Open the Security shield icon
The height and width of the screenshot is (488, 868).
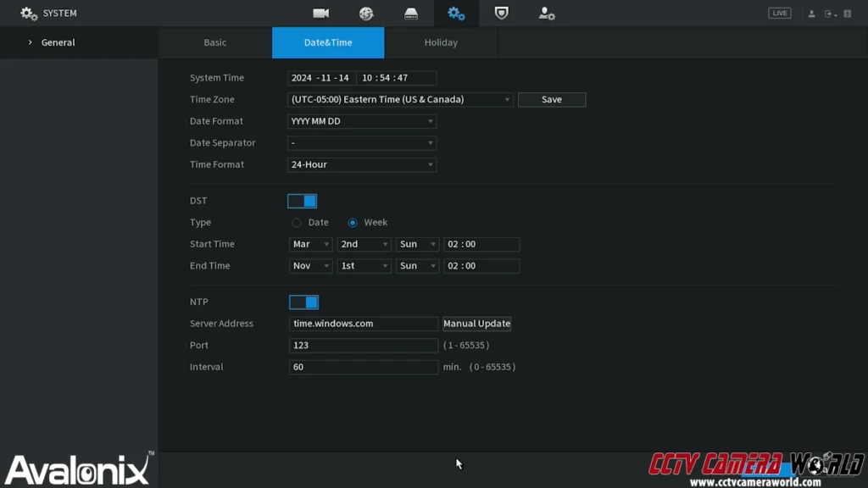(x=502, y=14)
